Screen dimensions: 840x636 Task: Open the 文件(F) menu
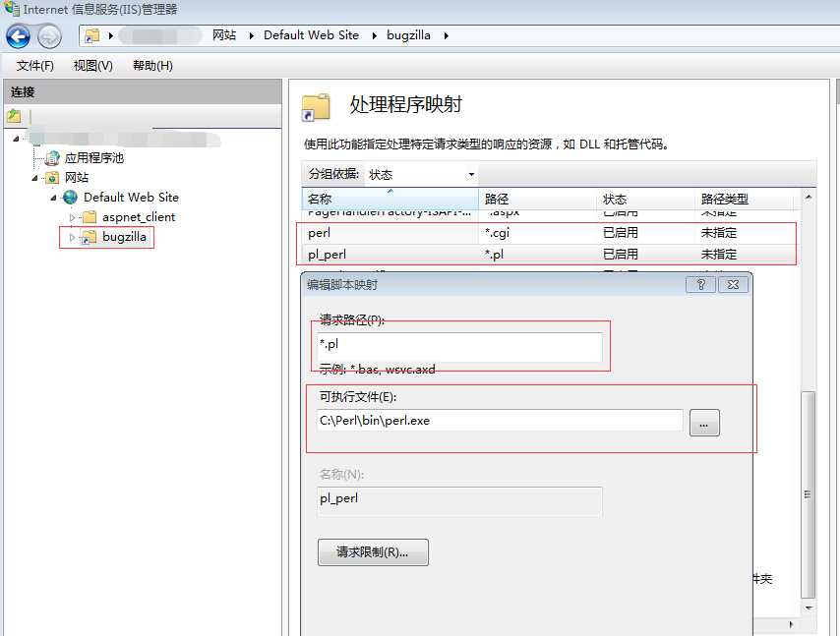click(34, 65)
